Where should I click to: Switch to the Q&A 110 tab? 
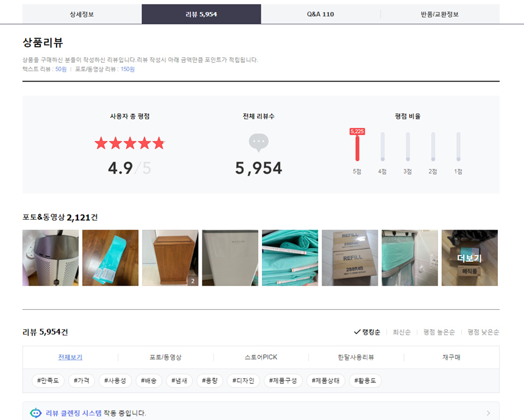pyautogui.click(x=320, y=14)
